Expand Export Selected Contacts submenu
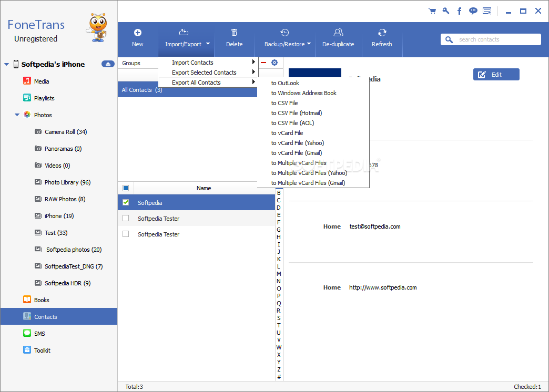The image size is (549, 392). tap(208, 73)
